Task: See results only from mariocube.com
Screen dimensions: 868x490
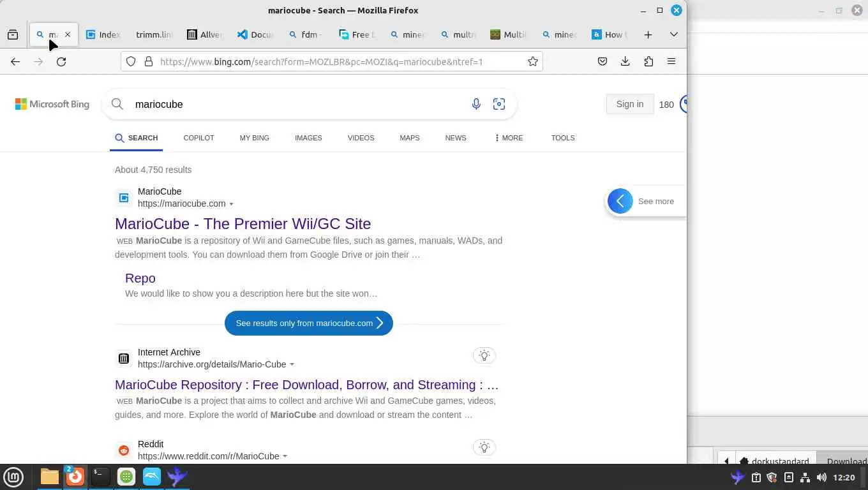Action: (309, 323)
